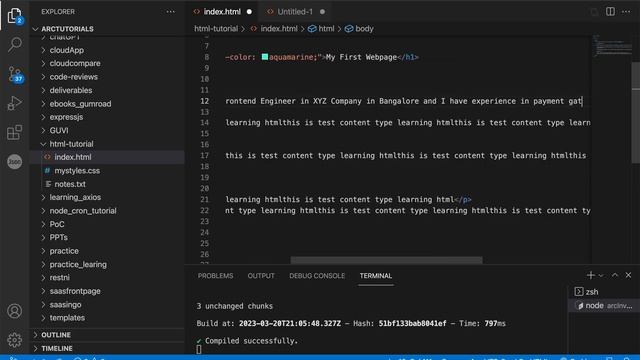The height and width of the screenshot is (360, 640).
Task: Open the Run and Debug view
Action: tap(14, 103)
